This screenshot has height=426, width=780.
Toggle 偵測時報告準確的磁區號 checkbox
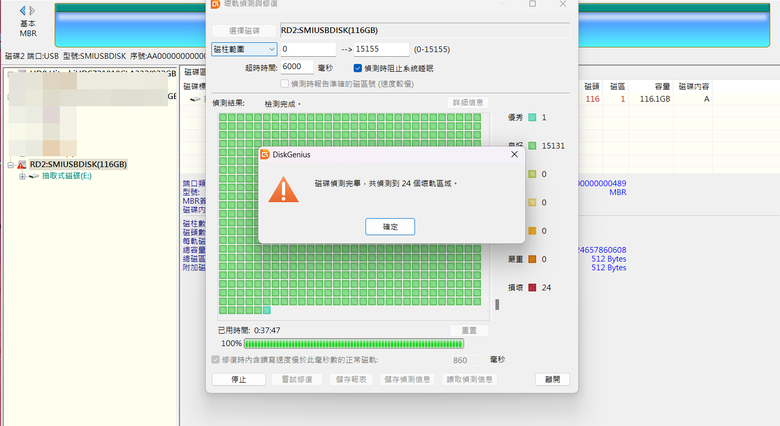(285, 84)
